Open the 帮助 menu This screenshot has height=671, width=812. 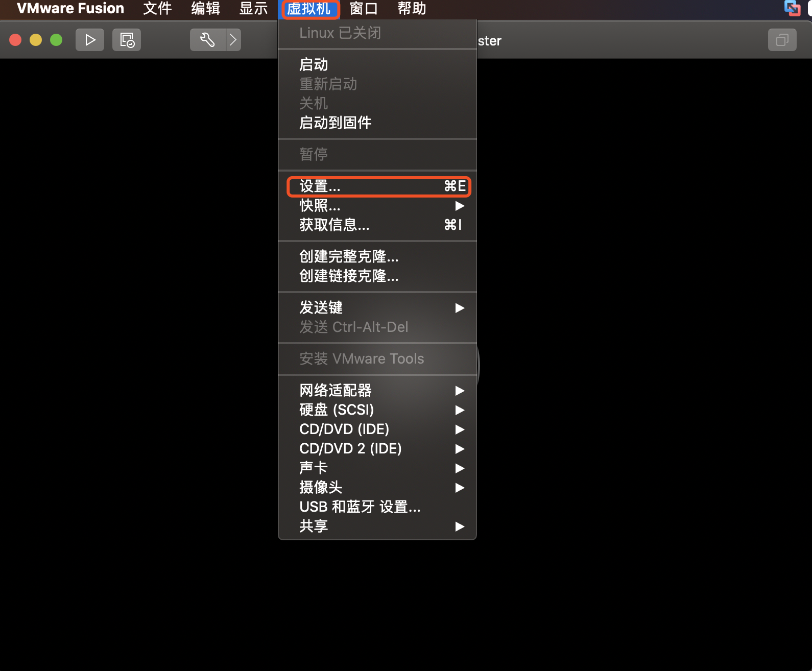412,9
